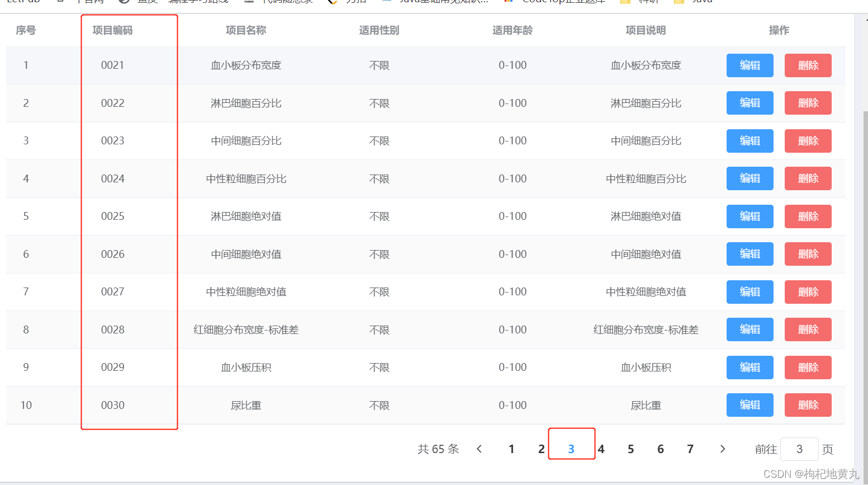The width and height of the screenshot is (868, 485).
Task: Edit 淋巴细胞绝对值 item 0025
Action: 750,216
